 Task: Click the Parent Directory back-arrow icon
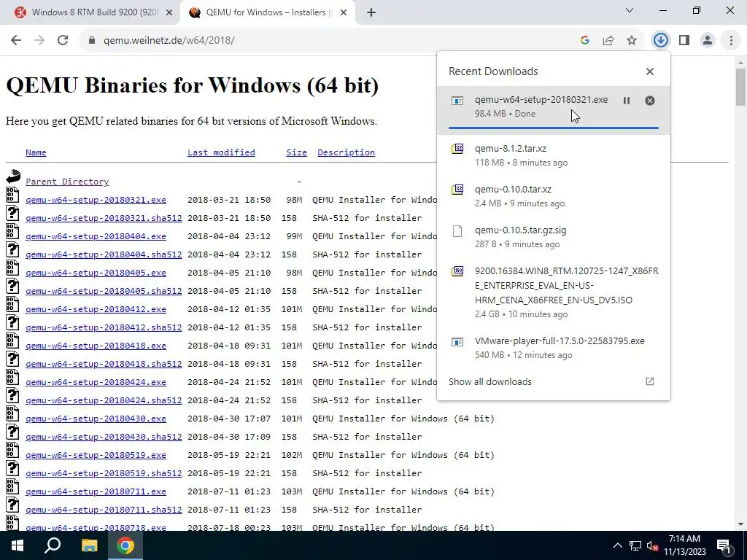pos(13,176)
